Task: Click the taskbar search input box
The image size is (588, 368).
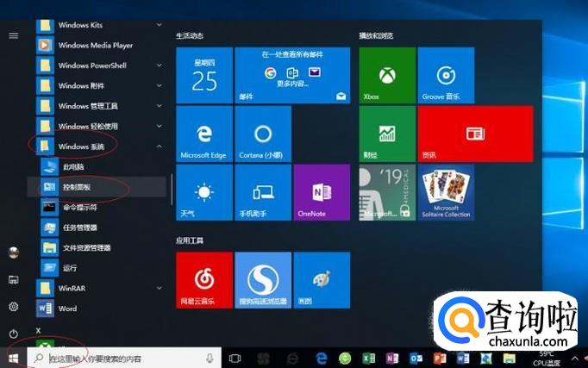Action: point(121,357)
